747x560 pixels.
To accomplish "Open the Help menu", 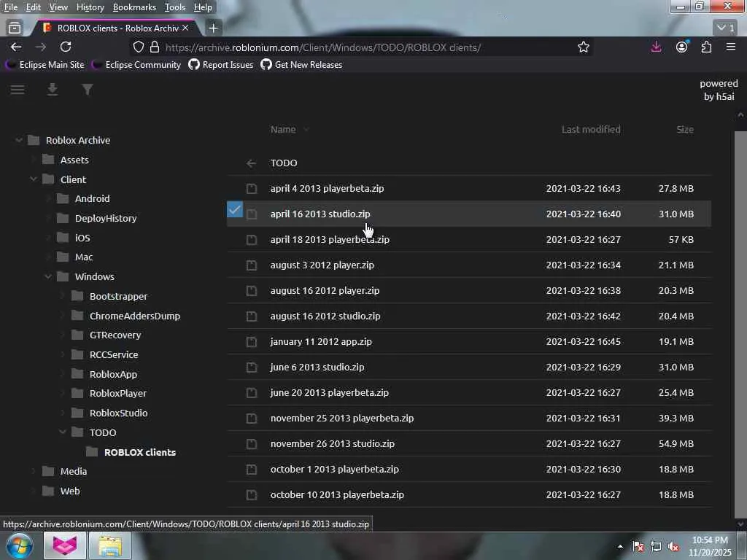I will 203,7.
